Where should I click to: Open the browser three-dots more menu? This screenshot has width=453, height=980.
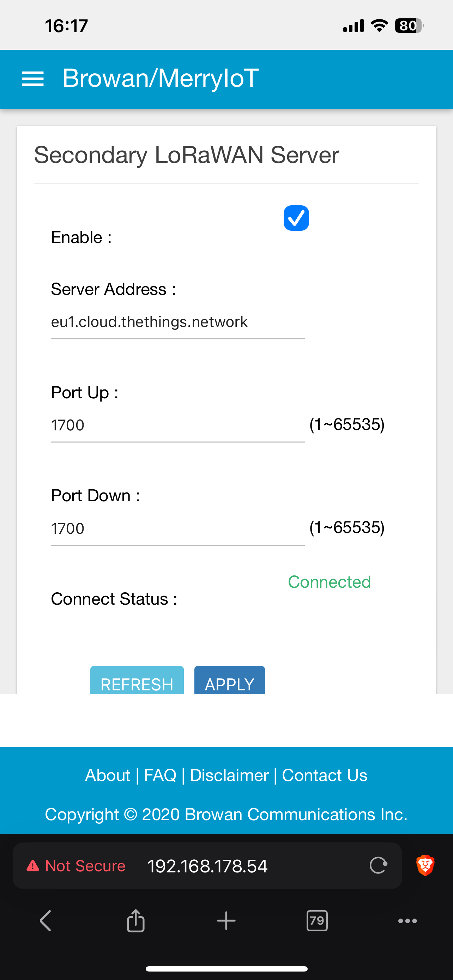pyautogui.click(x=407, y=921)
